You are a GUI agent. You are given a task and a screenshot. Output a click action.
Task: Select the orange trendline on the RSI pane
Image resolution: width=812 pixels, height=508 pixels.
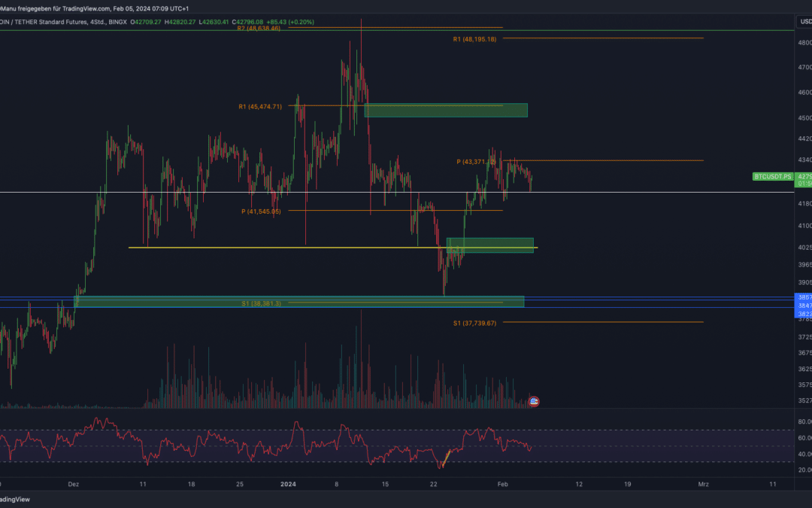(446, 459)
